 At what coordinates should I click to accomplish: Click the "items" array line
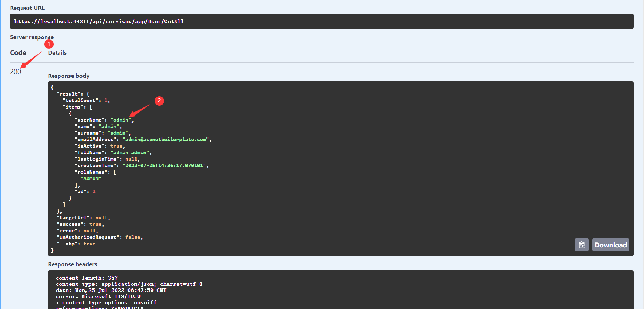tap(78, 107)
